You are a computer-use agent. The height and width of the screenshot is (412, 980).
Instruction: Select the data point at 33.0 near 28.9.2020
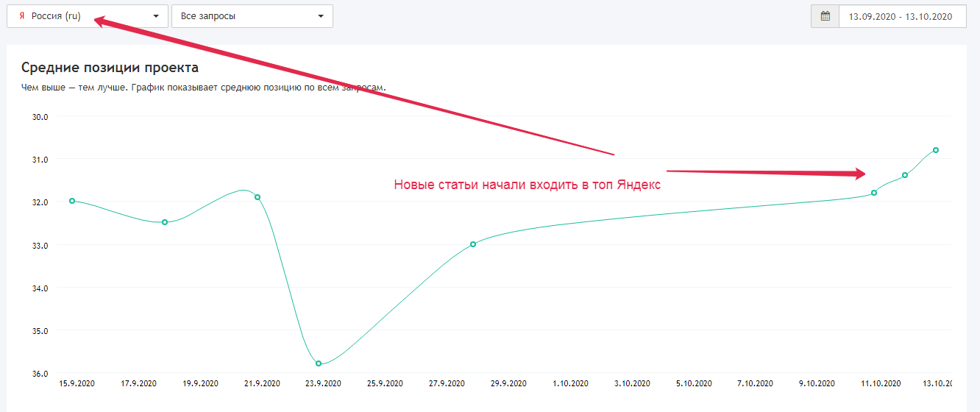click(x=473, y=244)
